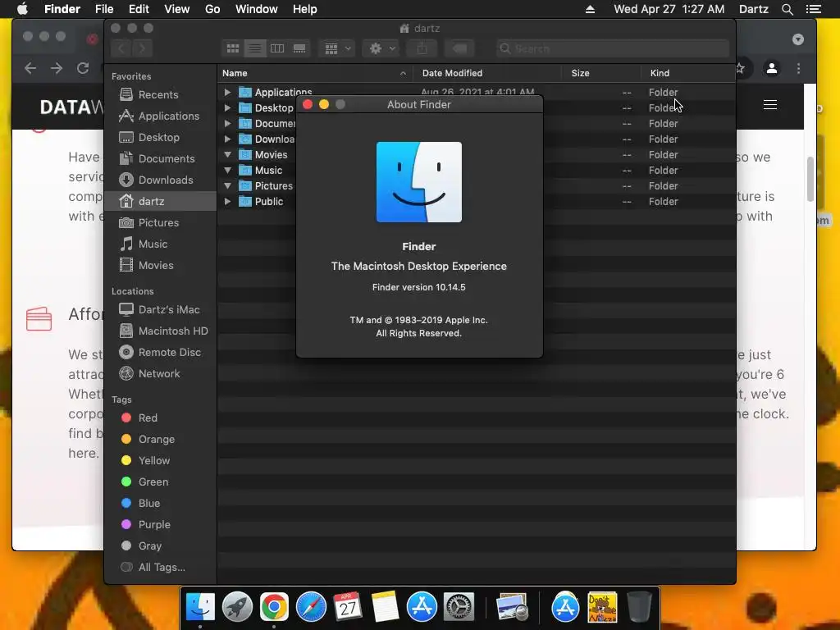Image resolution: width=840 pixels, height=630 pixels.
Task: Expand the Downloads folder row
Action: point(227,139)
